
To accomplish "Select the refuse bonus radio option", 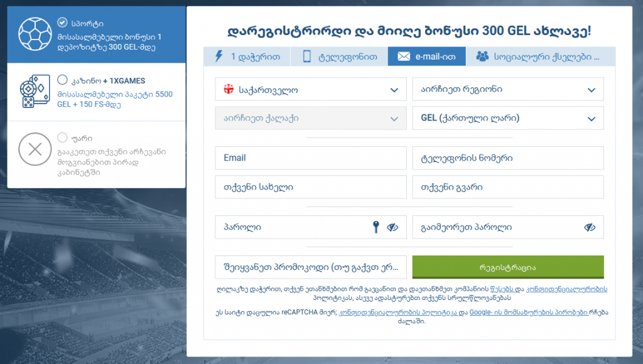I will coord(62,137).
